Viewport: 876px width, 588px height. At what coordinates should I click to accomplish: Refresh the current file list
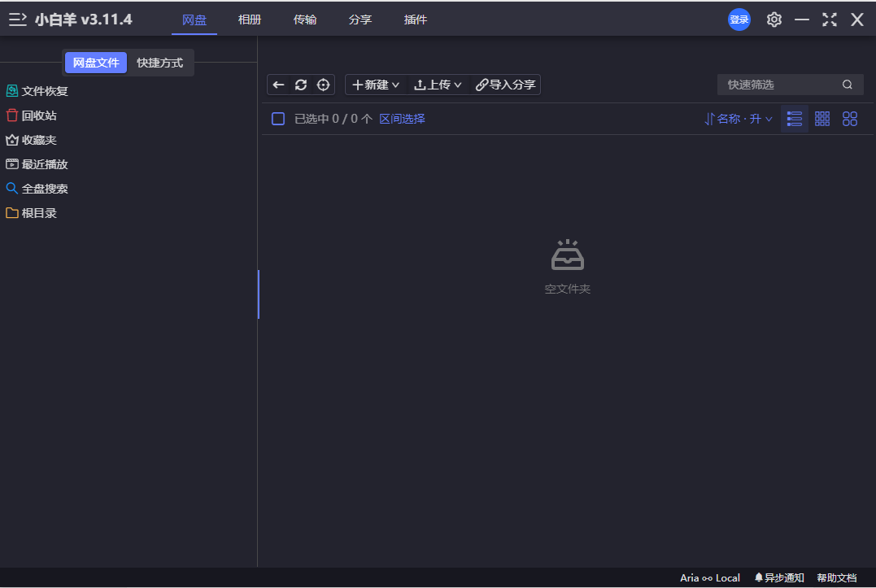coord(301,85)
